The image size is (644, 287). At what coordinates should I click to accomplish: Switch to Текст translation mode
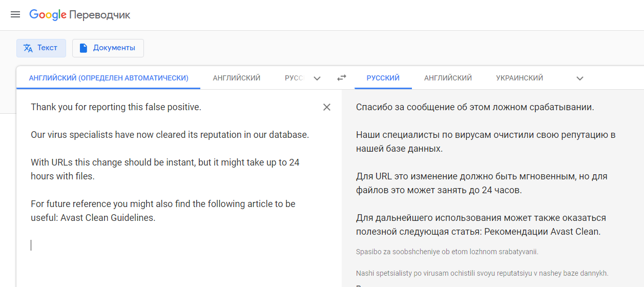click(41, 48)
